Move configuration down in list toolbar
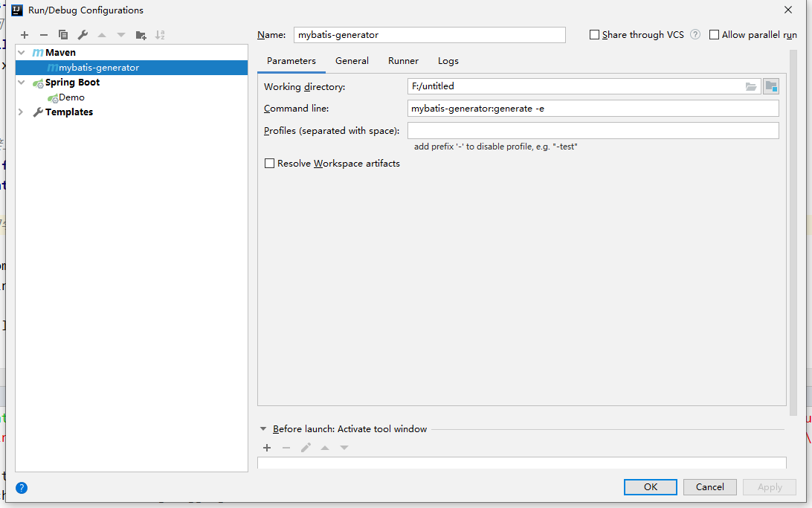The height and width of the screenshot is (508, 812). pyautogui.click(x=121, y=35)
